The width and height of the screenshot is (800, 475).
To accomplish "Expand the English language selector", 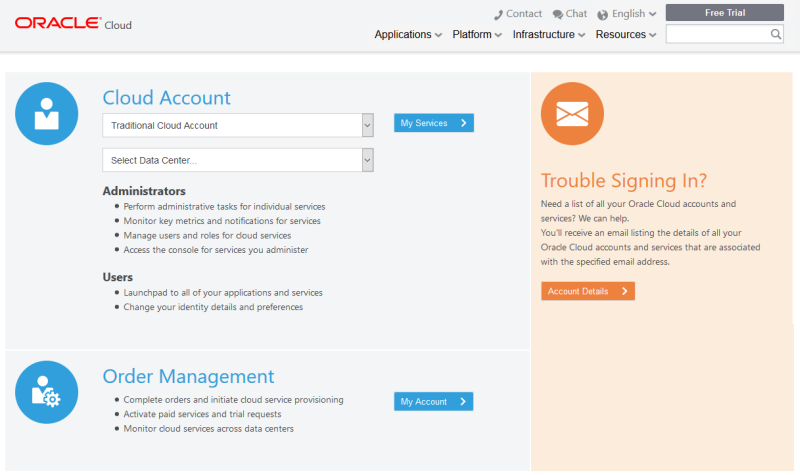I will click(x=653, y=14).
